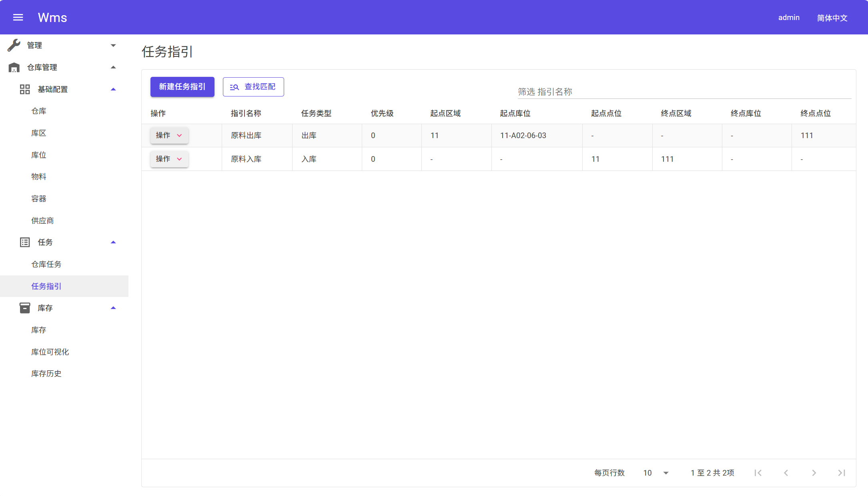Expand the 管理 menu arrow
The height and width of the screenshot is (496, 868).
point(113,45)
